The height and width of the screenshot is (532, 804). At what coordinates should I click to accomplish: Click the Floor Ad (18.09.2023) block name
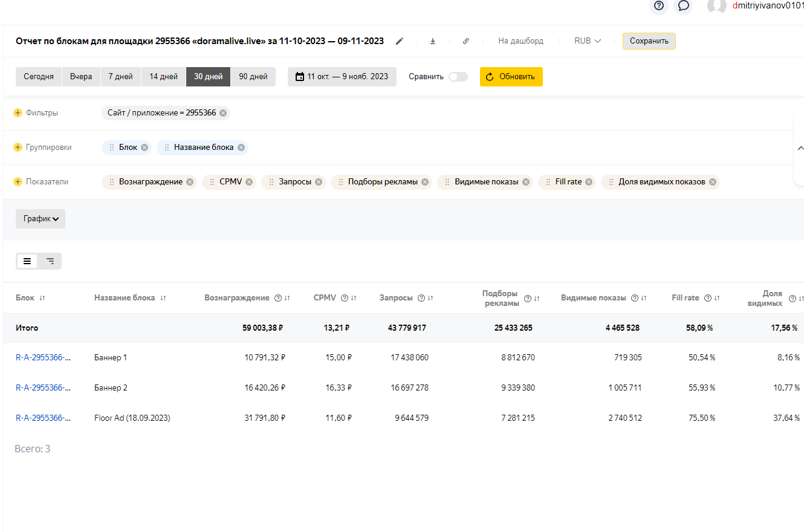[x=132, y=418]
